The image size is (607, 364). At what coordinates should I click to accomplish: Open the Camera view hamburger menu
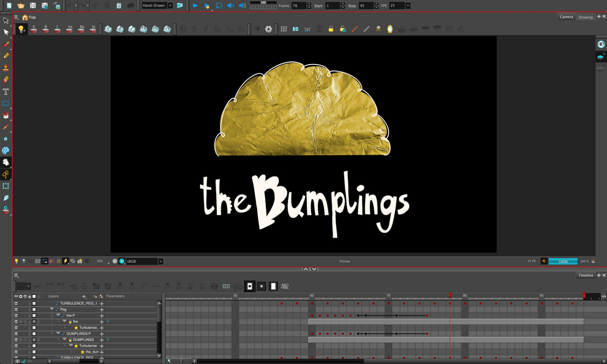coord(16,17)
